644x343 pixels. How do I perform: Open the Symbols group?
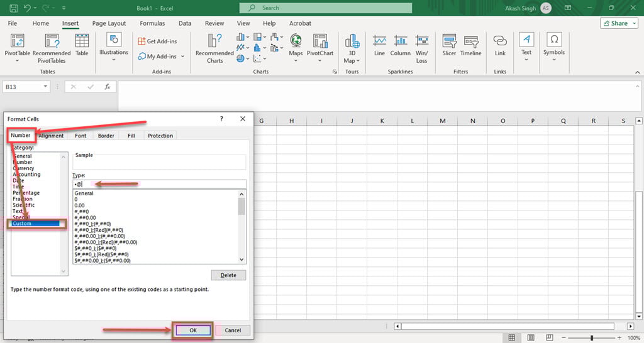coord(554,46)
